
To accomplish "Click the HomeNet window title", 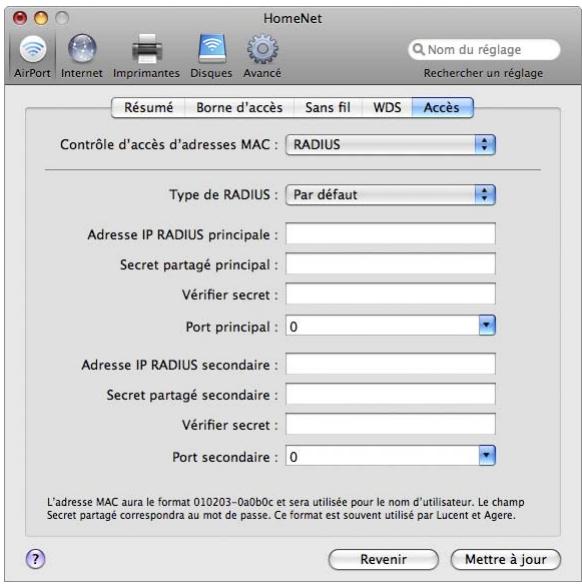I will pyautogui.click(x=293, y=18).
